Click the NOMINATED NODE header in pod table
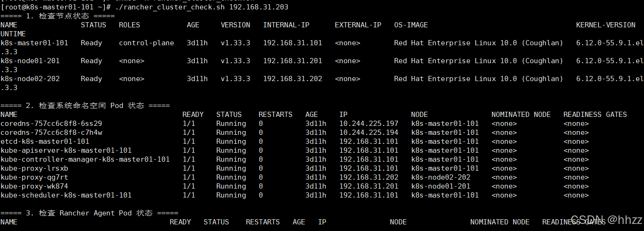This screenshot has width=644, height=231. (521, 115)
